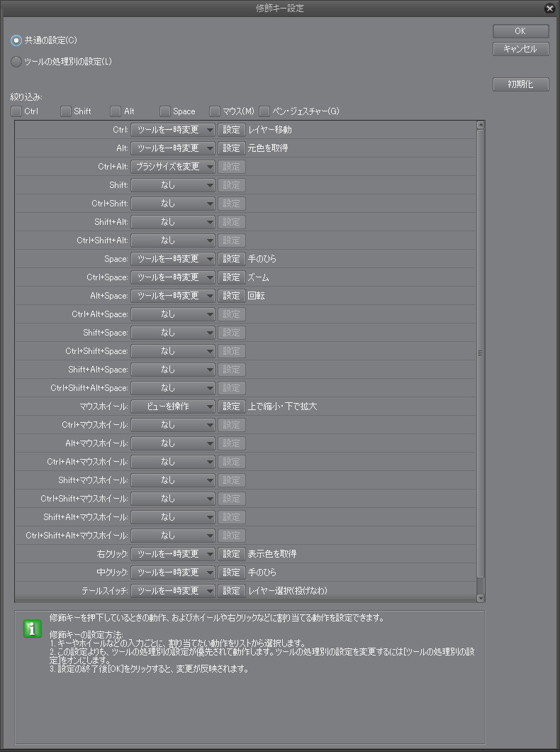Open the Ctrl+Shift+マウスホイール action dropdown
The height and width of the screenshot is (752, 560).
click(172, 499)
